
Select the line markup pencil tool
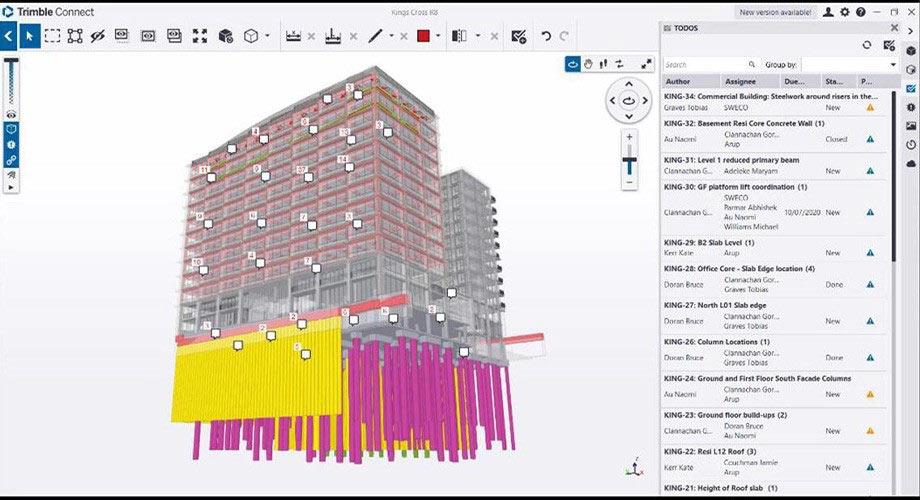tap(375, 36)
